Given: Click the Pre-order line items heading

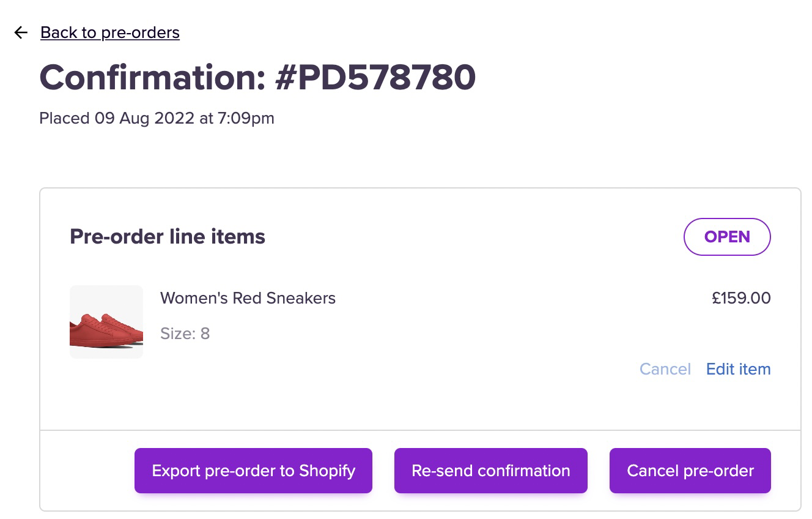Looking at the screenshot, I should [x=168, y=237].
